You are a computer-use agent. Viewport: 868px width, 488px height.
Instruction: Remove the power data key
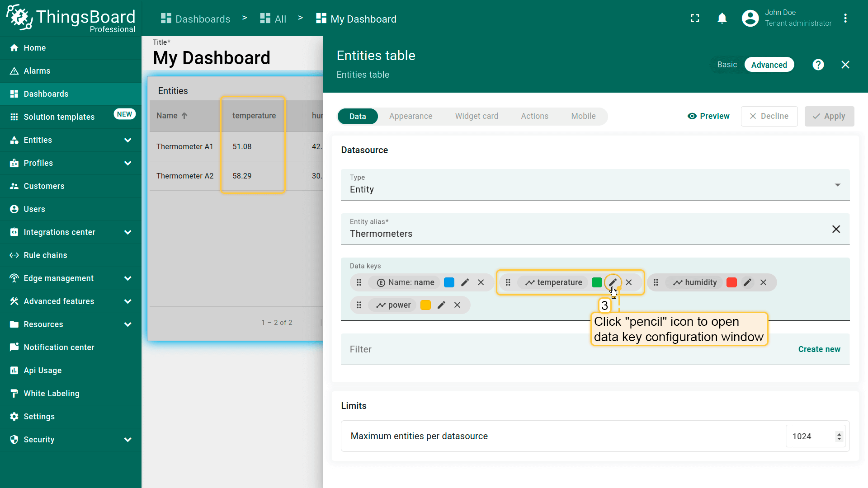click(457, 305)
